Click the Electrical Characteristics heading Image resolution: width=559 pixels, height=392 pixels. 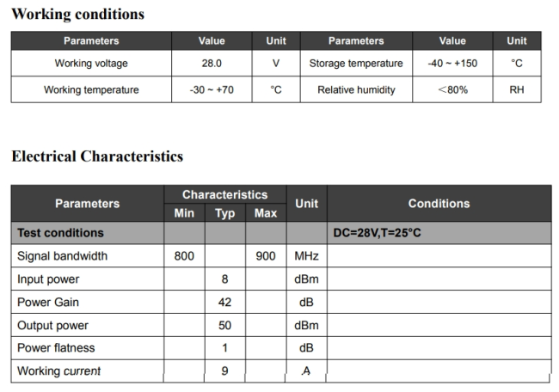(97, 156)
